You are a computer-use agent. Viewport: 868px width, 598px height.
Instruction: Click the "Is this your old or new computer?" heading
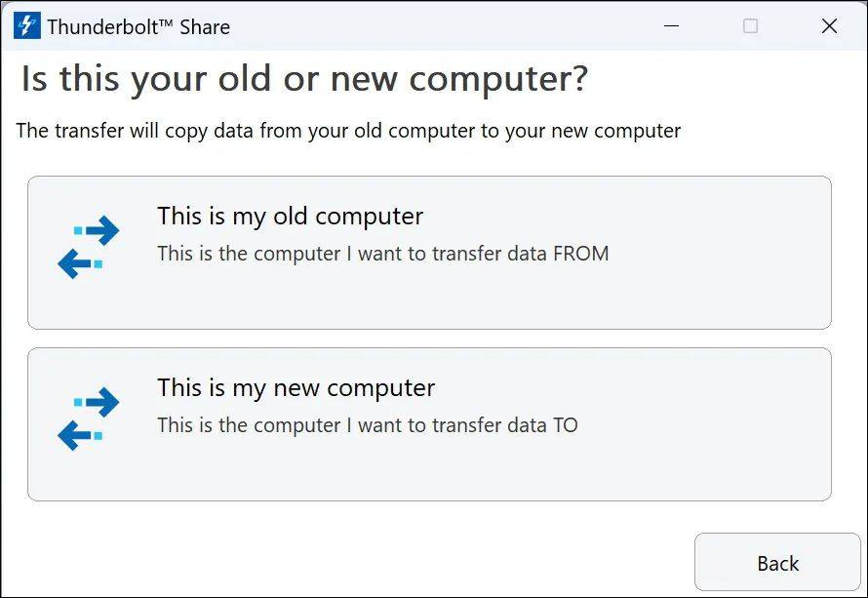coord(304,79)
